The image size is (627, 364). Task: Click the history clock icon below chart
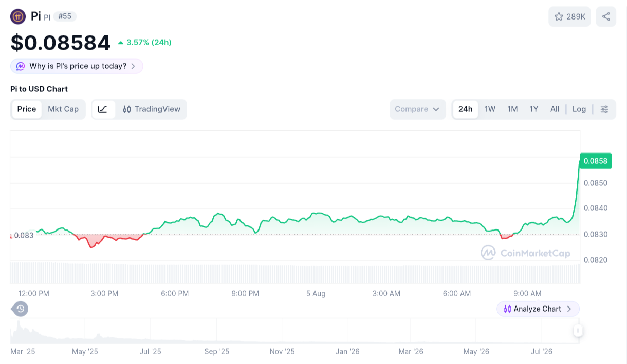20,309
